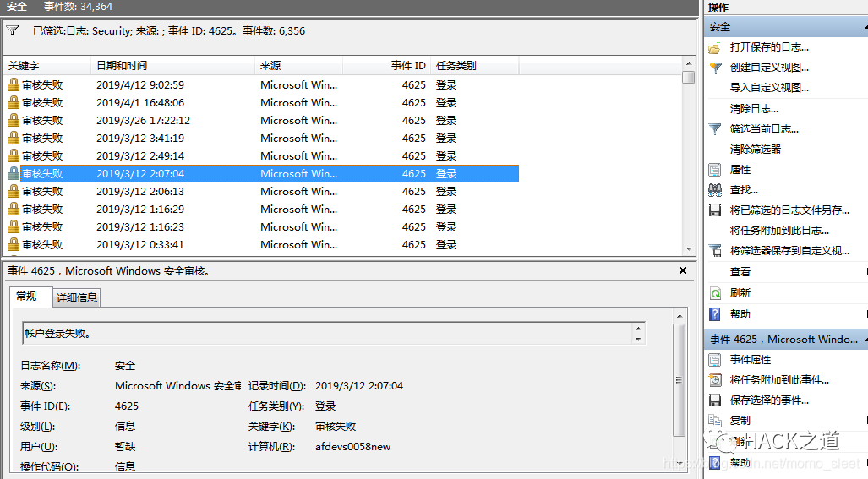Open 打开保存的日志 action text
This screenshot has width=868, height=479.
pos(769,47)
